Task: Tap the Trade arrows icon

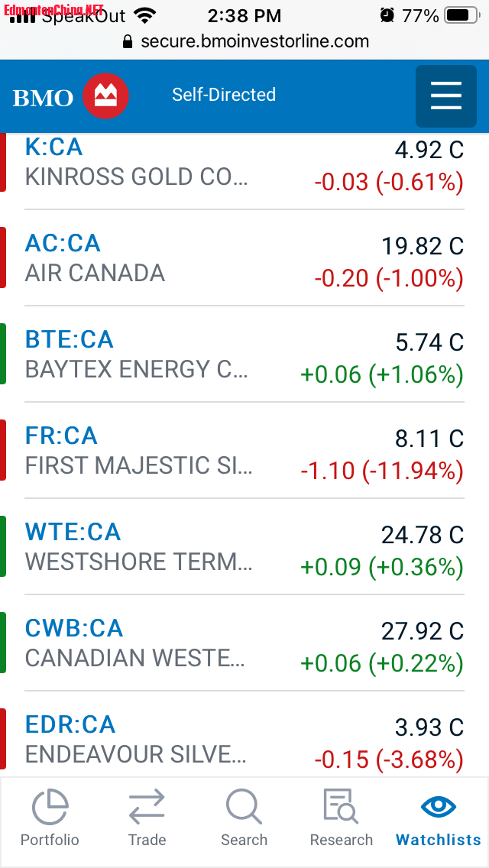Action: point(147,807)
